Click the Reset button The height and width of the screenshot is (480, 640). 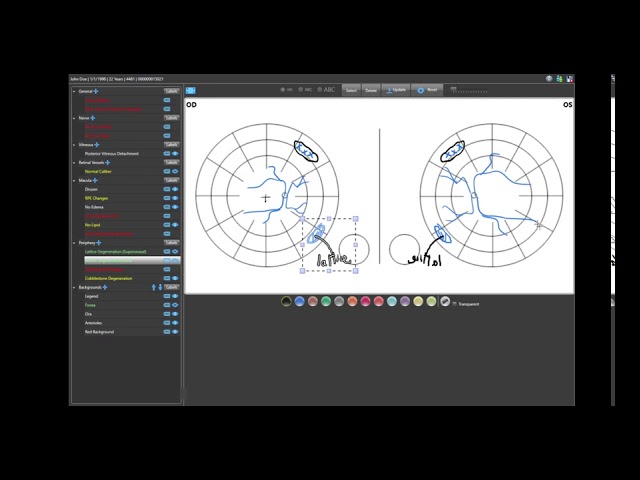(x=427, y=90)
